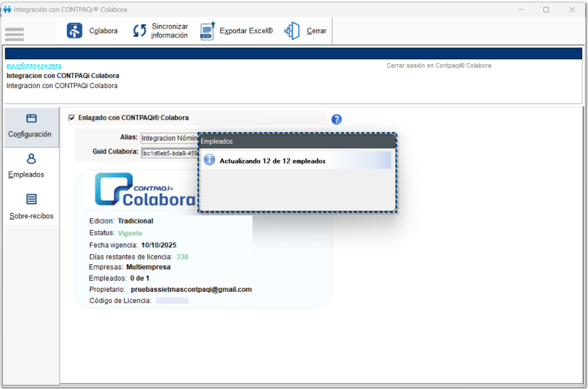
Task: Click the date 10/10/2025
Action: (x=159, y=245)
